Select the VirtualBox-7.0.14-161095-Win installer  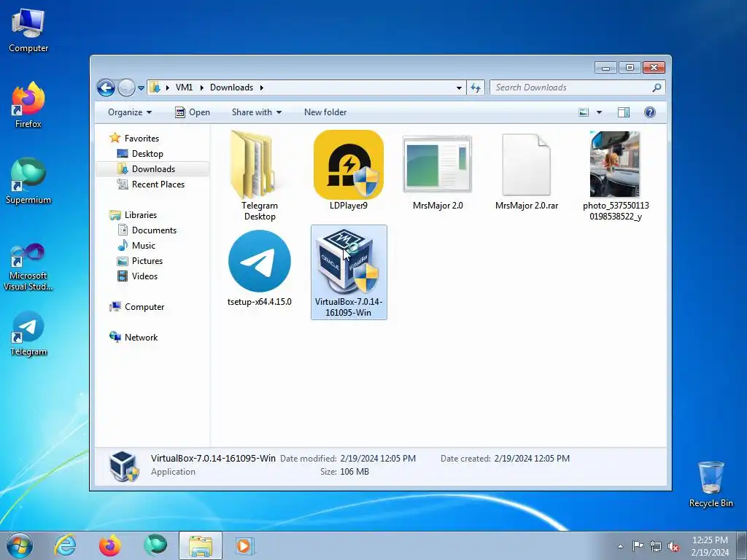[x=349, y=273]
